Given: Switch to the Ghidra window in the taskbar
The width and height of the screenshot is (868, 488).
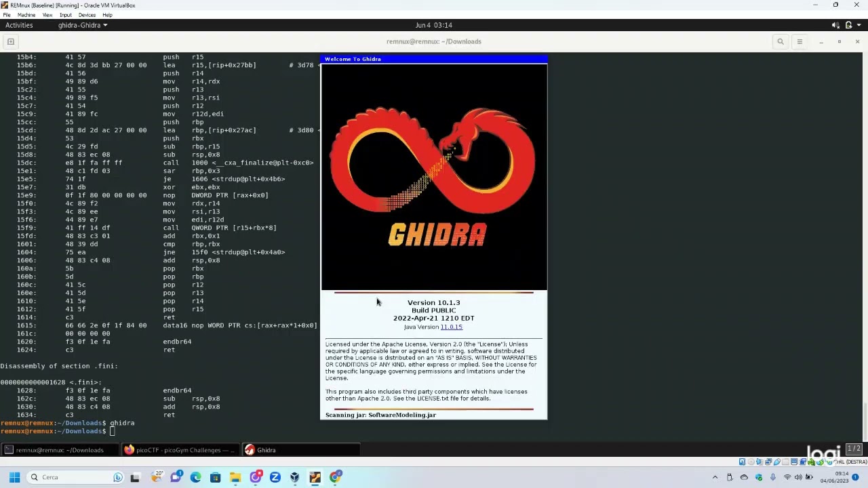Looking at the screenshot, I should tap(301, 450).
